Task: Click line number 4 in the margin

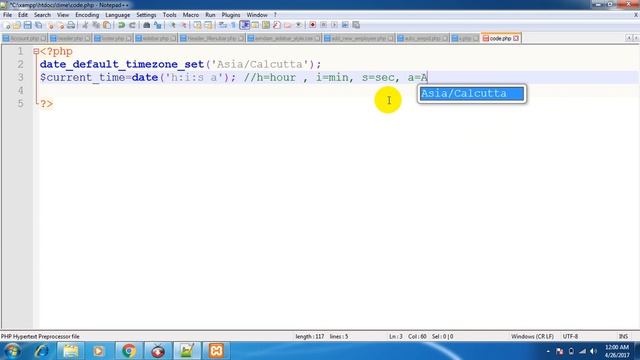Action: point(20,90)
